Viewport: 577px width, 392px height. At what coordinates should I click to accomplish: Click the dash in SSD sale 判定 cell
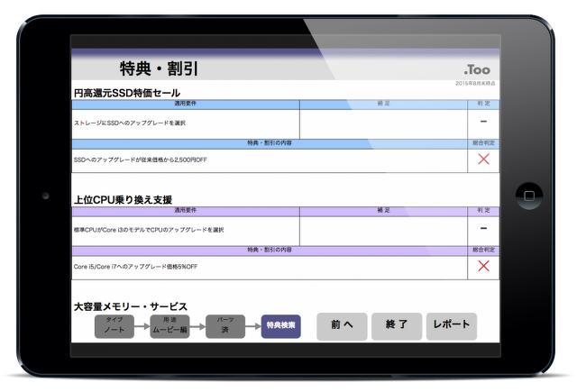[483, 122]
